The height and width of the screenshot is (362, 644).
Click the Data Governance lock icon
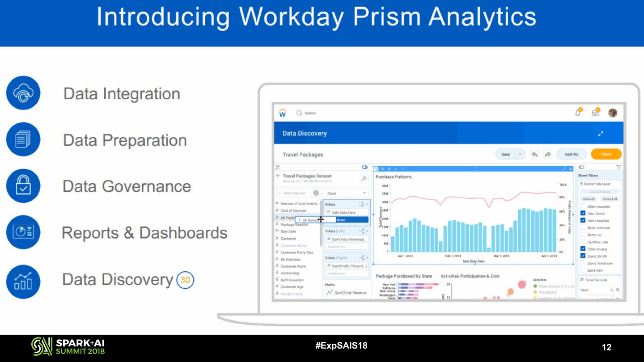tap(23, 185)
